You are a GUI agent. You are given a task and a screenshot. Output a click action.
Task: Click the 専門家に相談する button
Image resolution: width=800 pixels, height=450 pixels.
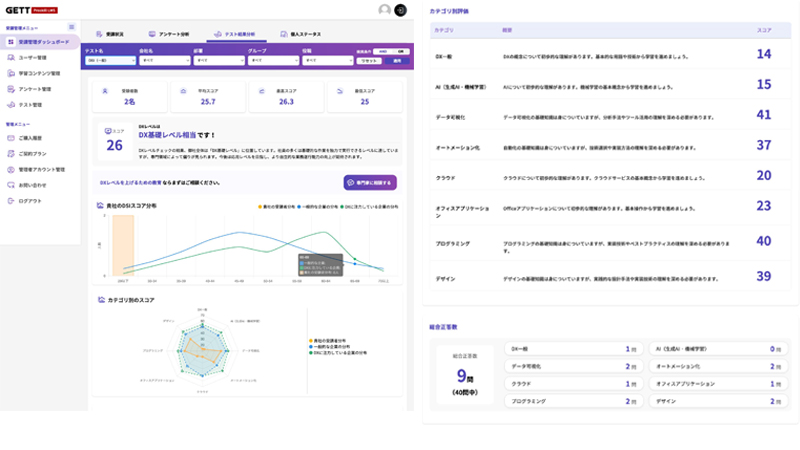pos(369,182)
